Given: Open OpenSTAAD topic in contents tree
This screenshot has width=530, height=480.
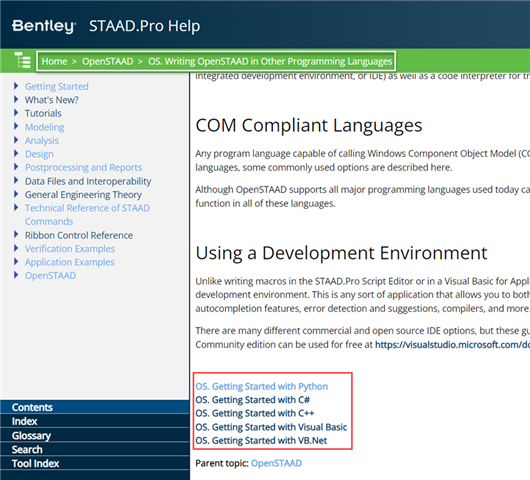Looking at the screenshot, I should [x=50, y=276].
